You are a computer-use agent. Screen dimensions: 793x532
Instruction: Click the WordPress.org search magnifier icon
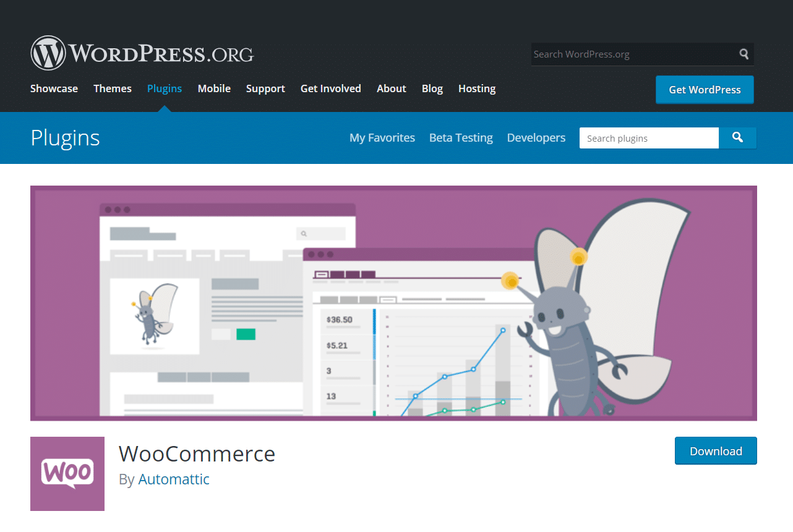tap(744, 54)
